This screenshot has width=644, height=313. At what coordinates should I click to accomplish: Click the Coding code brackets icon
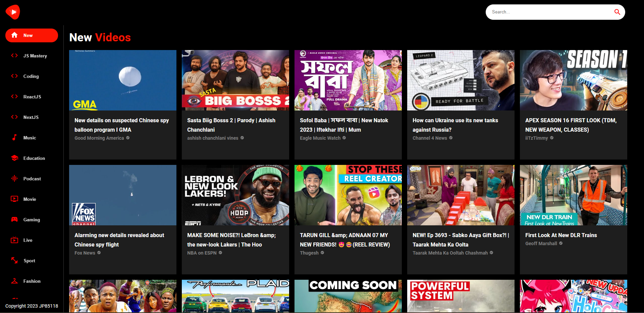click(14, 76)
